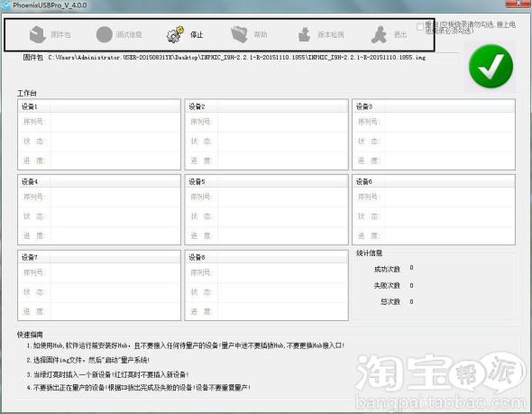532x414 pixels.
Task: Click the 进度 row in 设备3
Action: [434, 161]
